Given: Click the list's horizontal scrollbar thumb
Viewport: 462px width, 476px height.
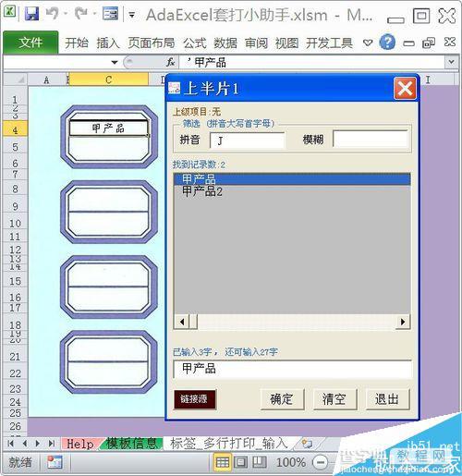Looking at the screenshot, I should point(193,322).
